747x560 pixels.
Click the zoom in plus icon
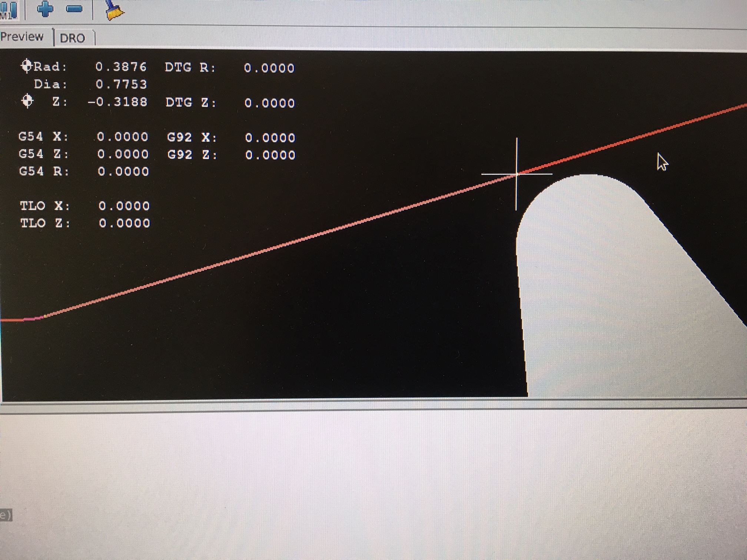click(x=45, y=9)
